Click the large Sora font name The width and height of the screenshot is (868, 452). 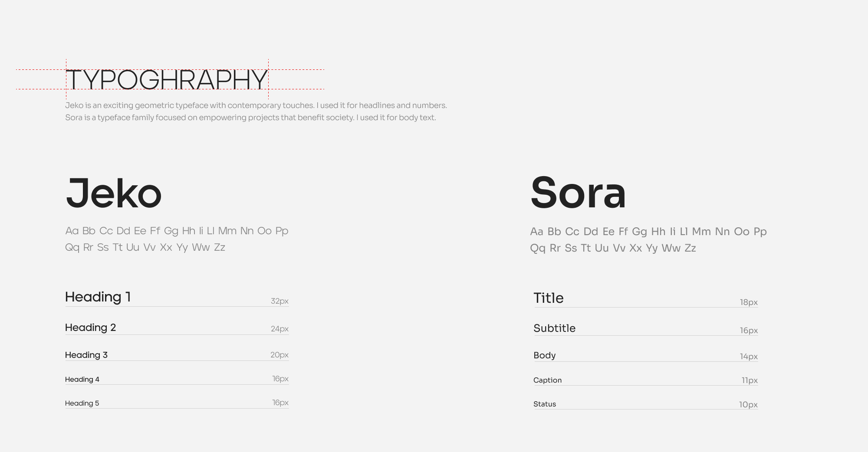click(x=578, y=193)
